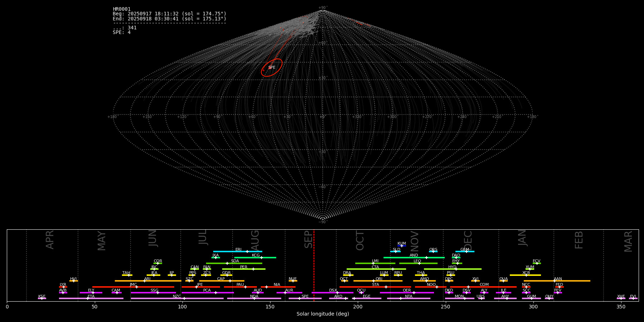Click the LMI shower label
The height and width of the screenshot is (322, 644).
click(375, 261)
